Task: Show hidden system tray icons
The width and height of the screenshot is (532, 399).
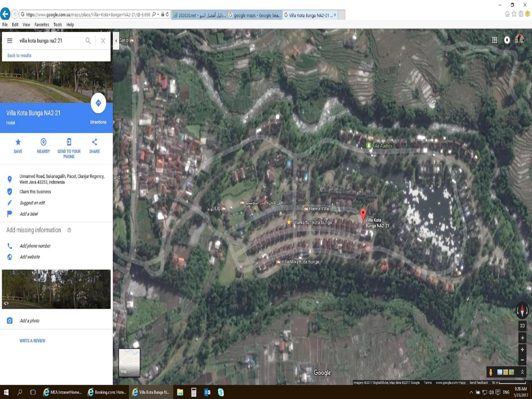Action: [x=471, y=392]
